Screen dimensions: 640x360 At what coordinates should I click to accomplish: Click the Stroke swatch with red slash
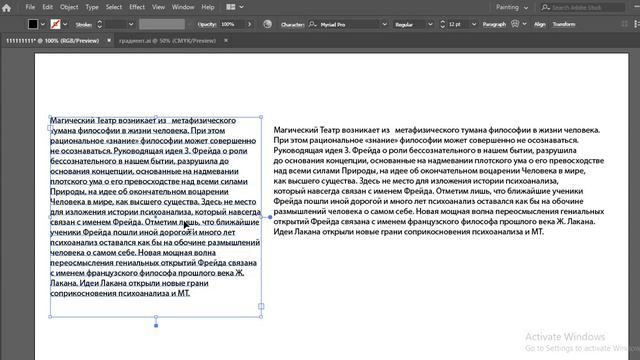click(x=56, y=24)
